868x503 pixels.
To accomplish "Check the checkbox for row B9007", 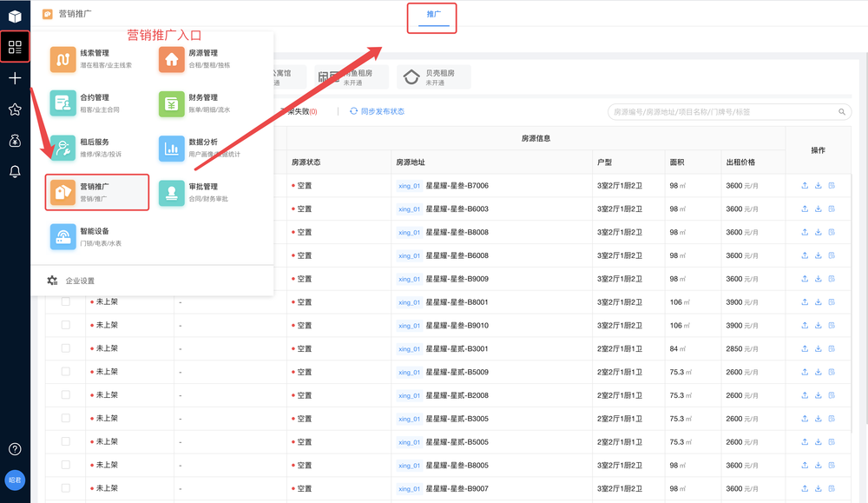I will [x=65, y=488].
